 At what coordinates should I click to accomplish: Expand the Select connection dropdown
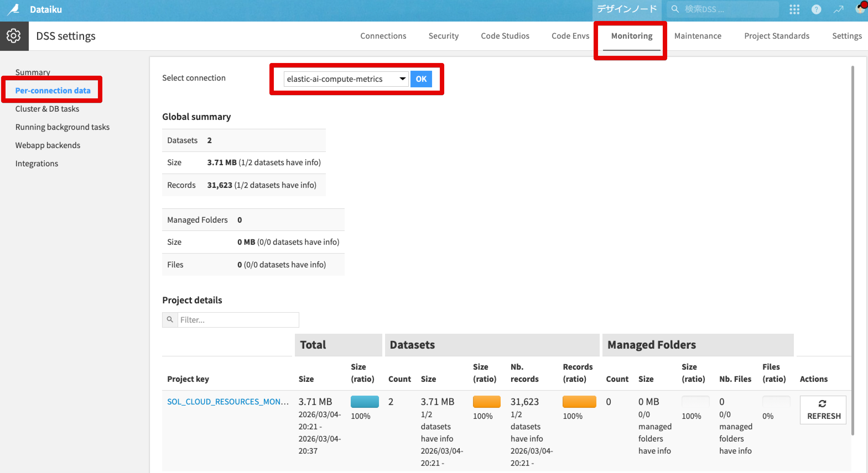tap(346, 79)
